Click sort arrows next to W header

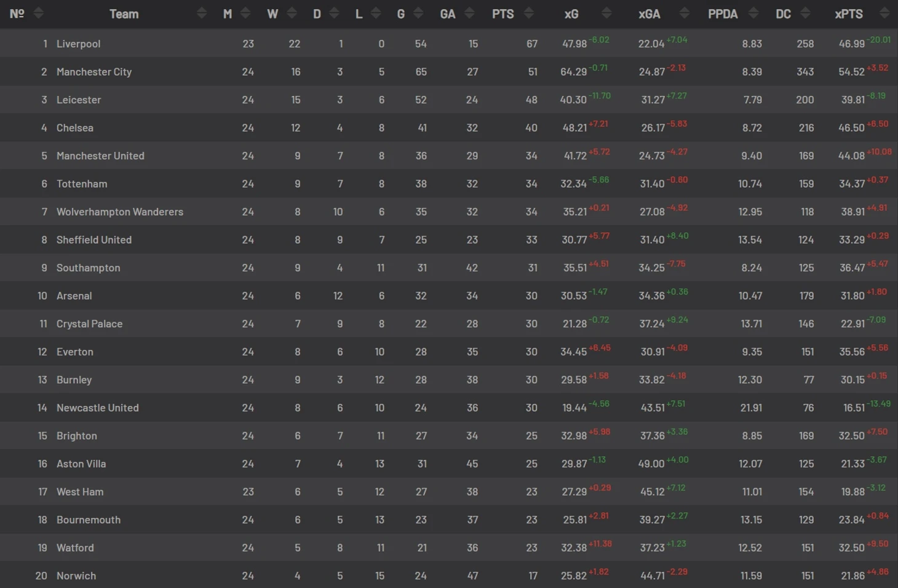[292, 13]
